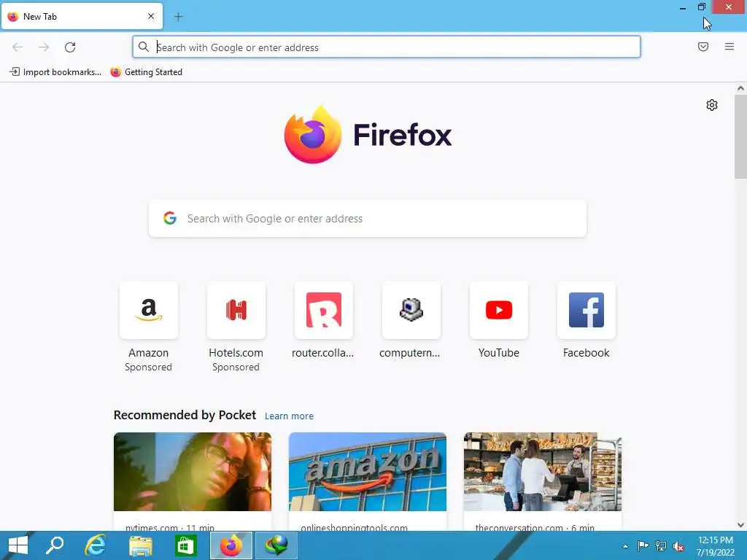Open the computern... shortcut tile
Image resolution: width=747 pixels, height=560 pixels.
411,310
